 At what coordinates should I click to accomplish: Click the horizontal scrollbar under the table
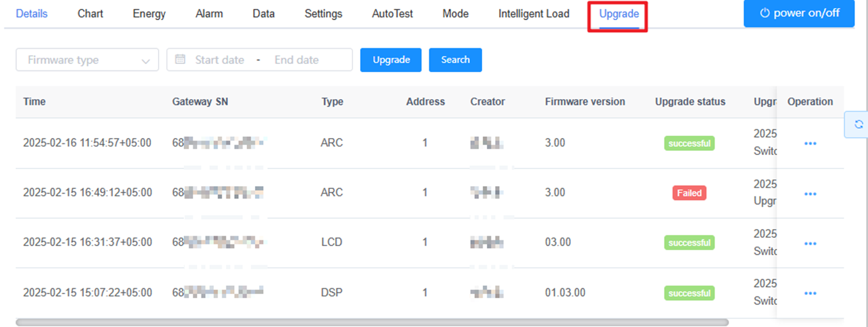pos(372,322)
